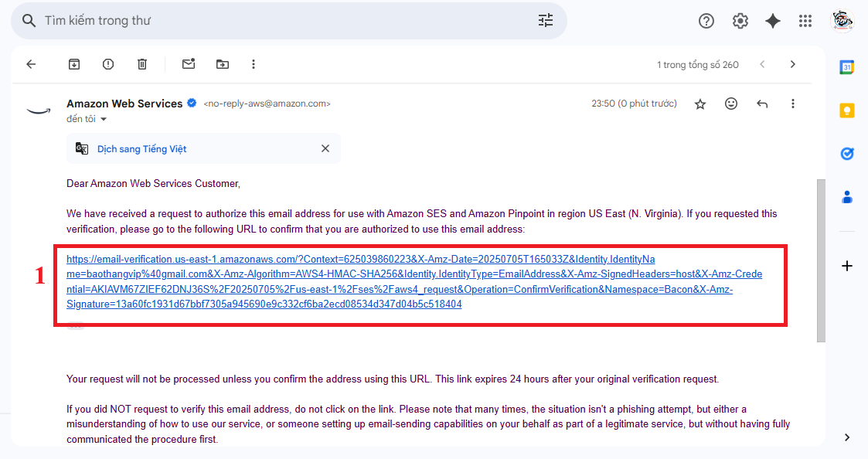This screenshot has width=868, height=459.
Task: Open Google Tasks side panel
Action: 847,153
